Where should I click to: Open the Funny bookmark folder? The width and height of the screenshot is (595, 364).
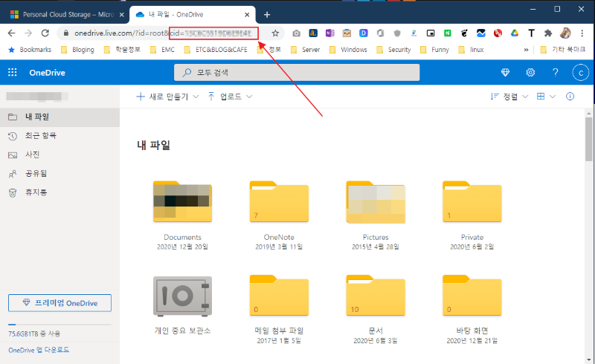pos(434,50)
